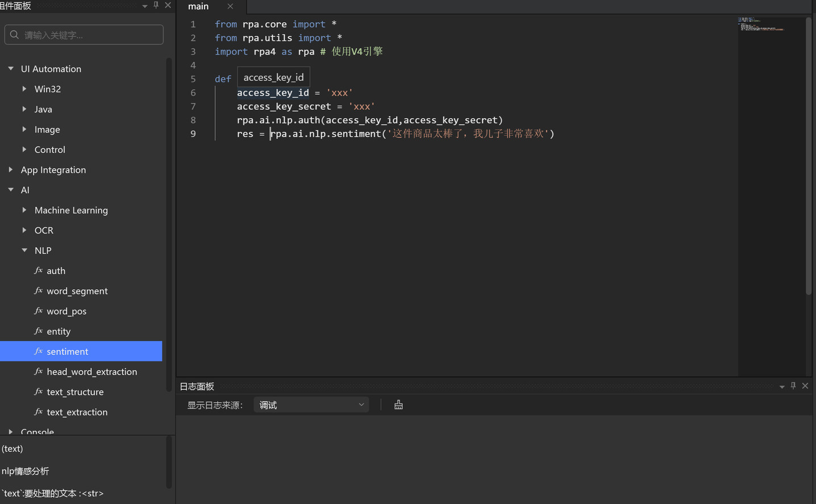
Task: Click the '显示日志来源:' label
Action: 215,405
